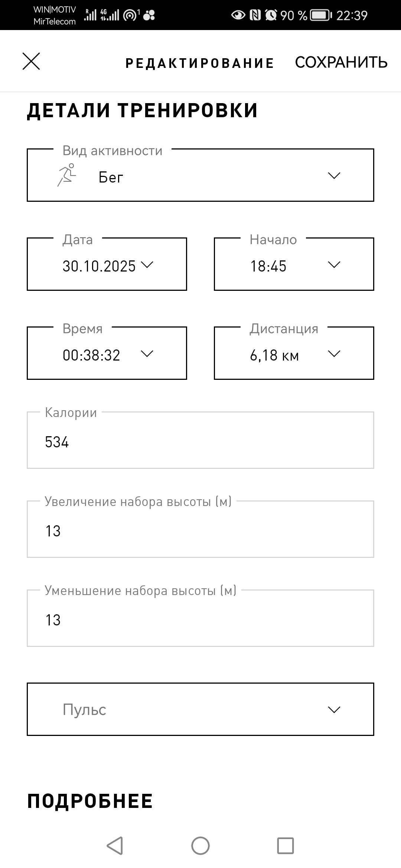This screenshot has width=401, height=868.
Task: Expand the Вид активности dropdown chevron
Action: [x=334, y=175]
